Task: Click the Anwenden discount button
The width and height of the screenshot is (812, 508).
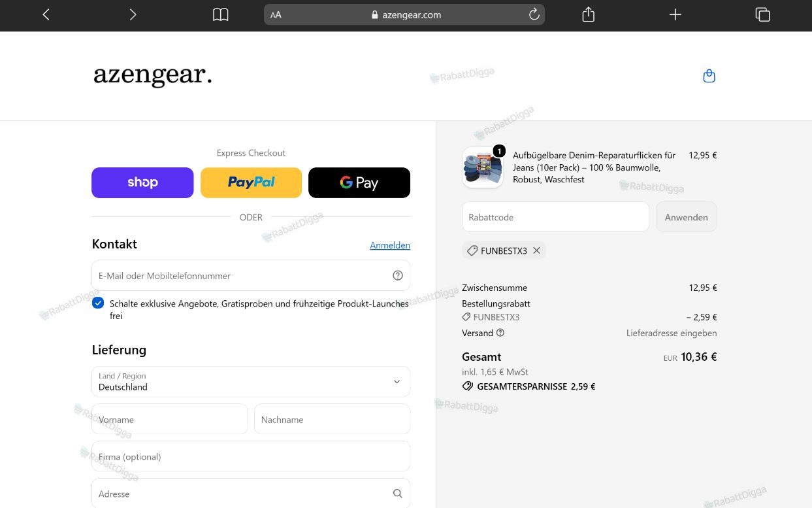Action: tap(686, 217)
